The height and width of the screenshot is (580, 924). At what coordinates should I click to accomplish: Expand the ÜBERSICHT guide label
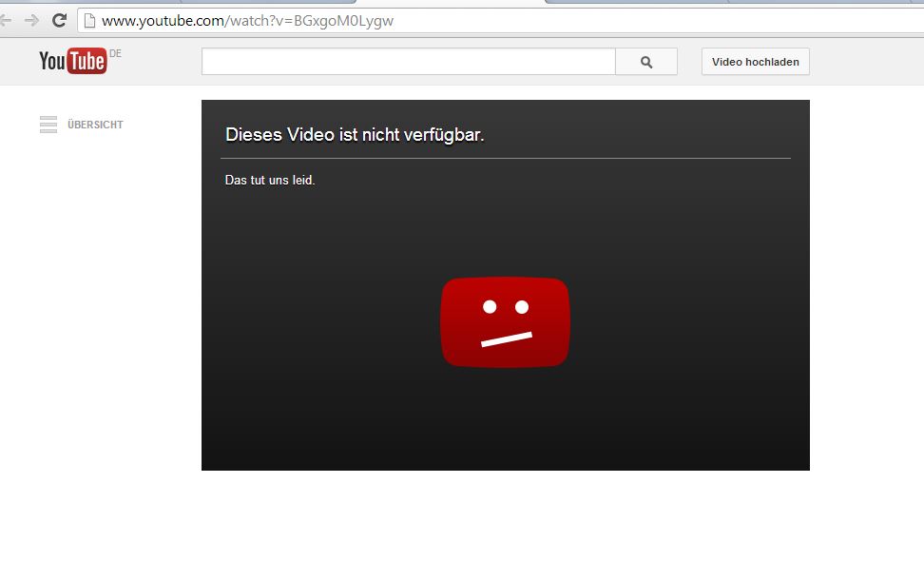click(x=95, y=125)
